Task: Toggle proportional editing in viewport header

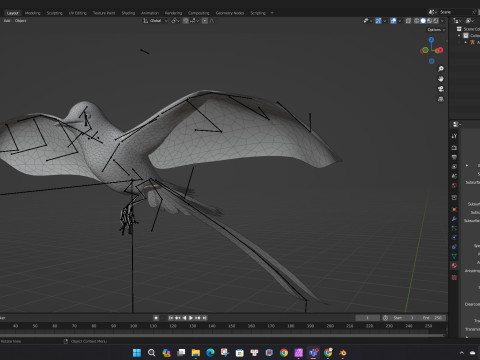Action: coord(205,21)
